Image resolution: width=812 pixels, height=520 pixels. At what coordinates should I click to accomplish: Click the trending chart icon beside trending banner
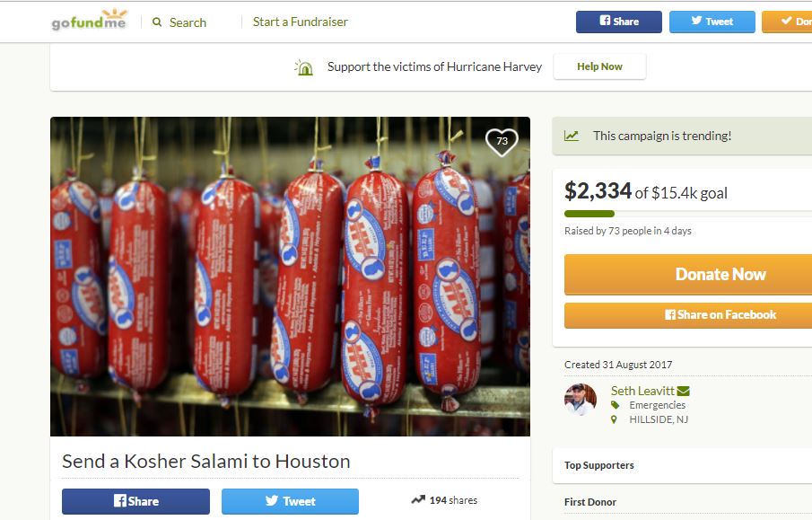coord(571,135)
